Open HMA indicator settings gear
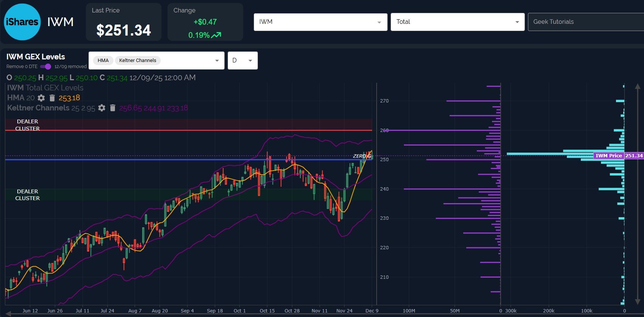The image size is (644, 317). pyautogui.click(x=41, y=98)
